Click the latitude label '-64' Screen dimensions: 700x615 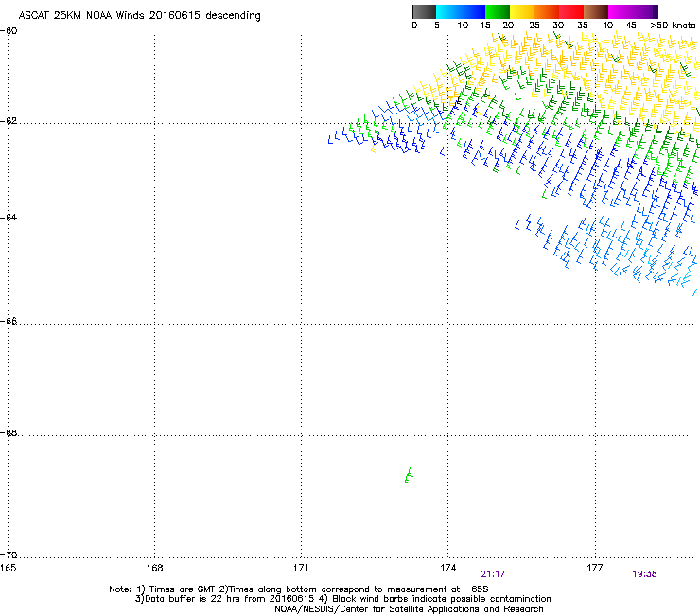(9, 218)
